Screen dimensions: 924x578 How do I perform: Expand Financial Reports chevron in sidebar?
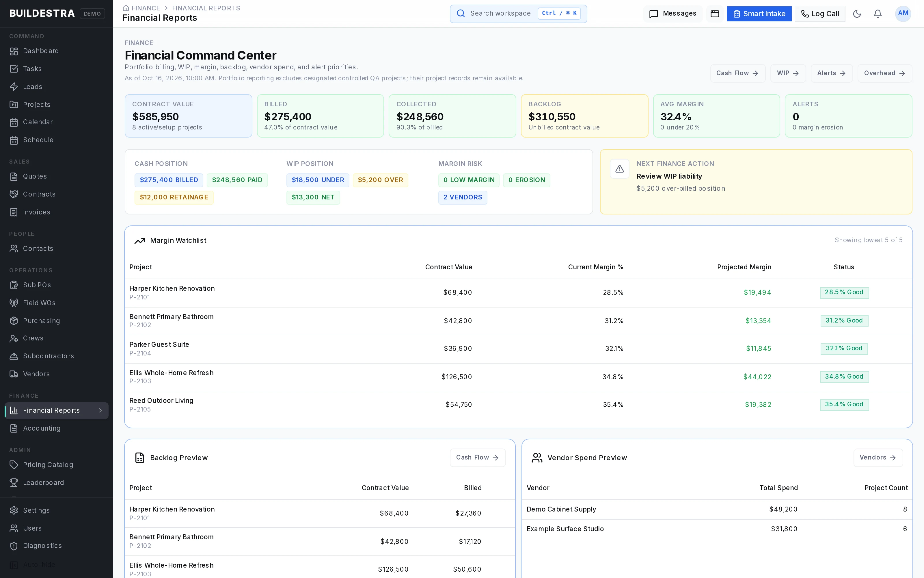pyautogui.click(x=100, y=410)
